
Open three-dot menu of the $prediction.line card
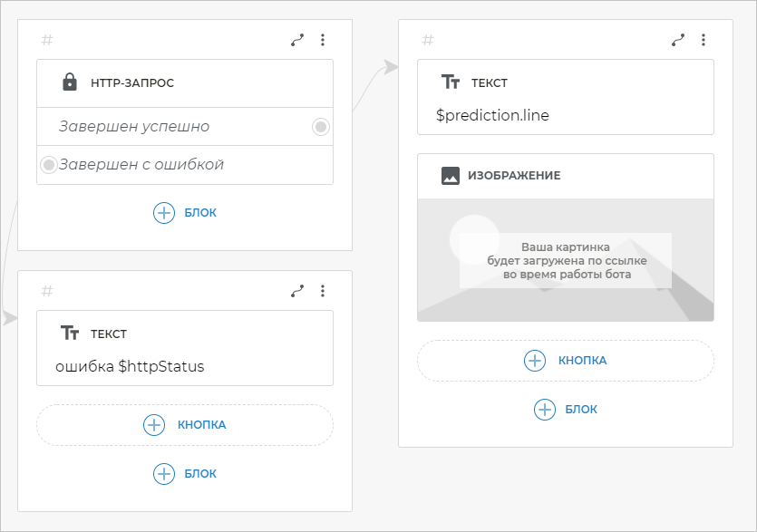point(704,40)
